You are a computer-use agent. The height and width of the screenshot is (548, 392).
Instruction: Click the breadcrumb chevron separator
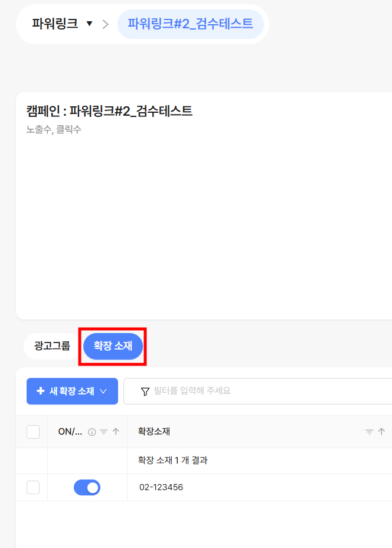[x=105, y=24]
